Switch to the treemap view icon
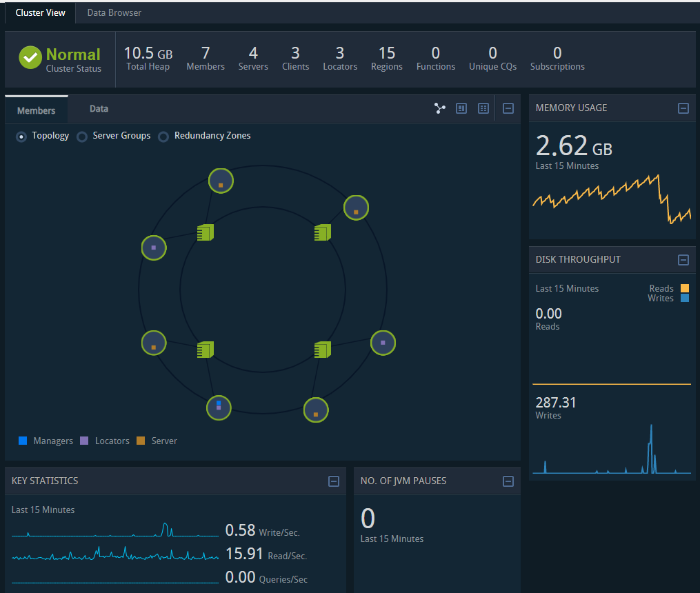 (462, 108)
